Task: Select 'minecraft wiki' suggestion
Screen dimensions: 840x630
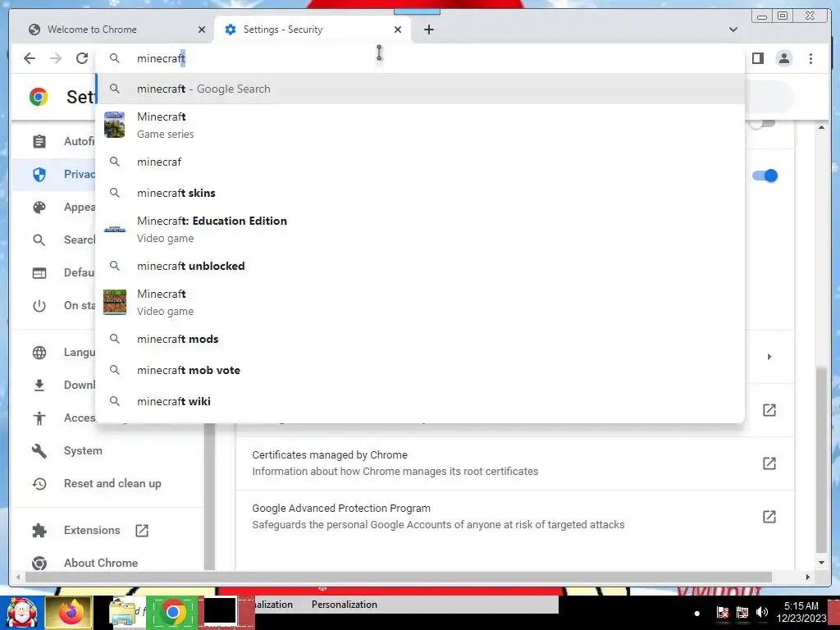Action: click(420, 401)
